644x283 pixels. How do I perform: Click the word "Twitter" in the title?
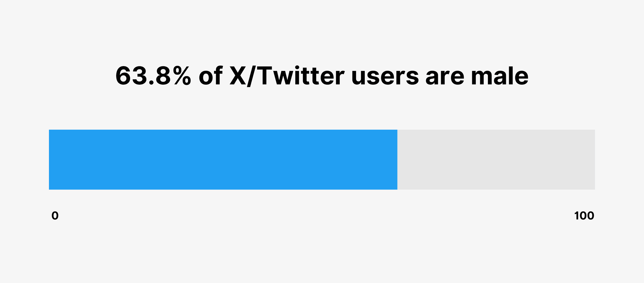point(300,76)
